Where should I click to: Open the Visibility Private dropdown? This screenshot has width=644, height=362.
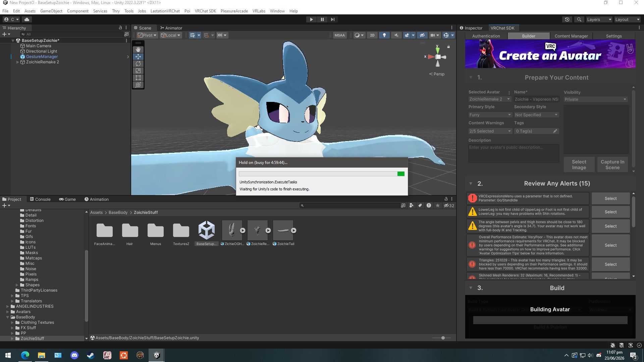(x=596, y=100)
